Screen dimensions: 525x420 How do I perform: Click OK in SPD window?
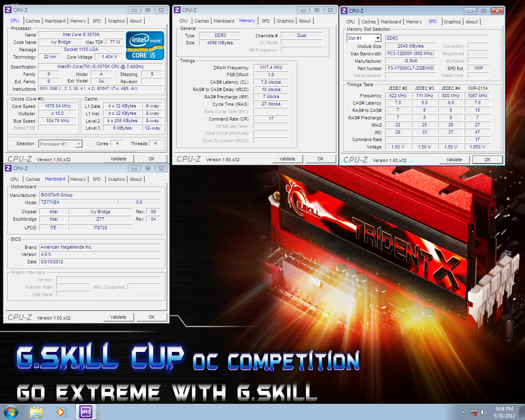(487, 160)
